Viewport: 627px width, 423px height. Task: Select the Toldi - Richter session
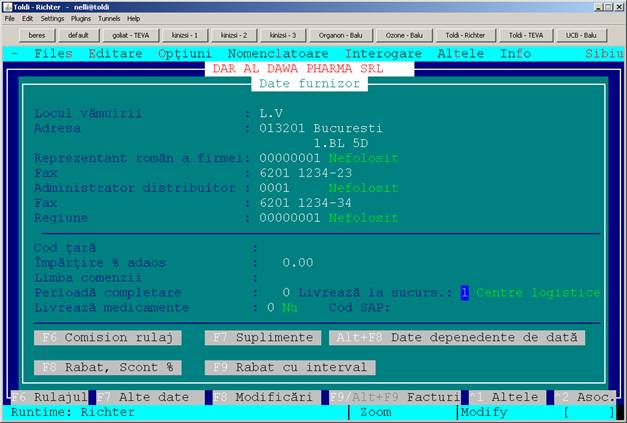tap(465, 35)
